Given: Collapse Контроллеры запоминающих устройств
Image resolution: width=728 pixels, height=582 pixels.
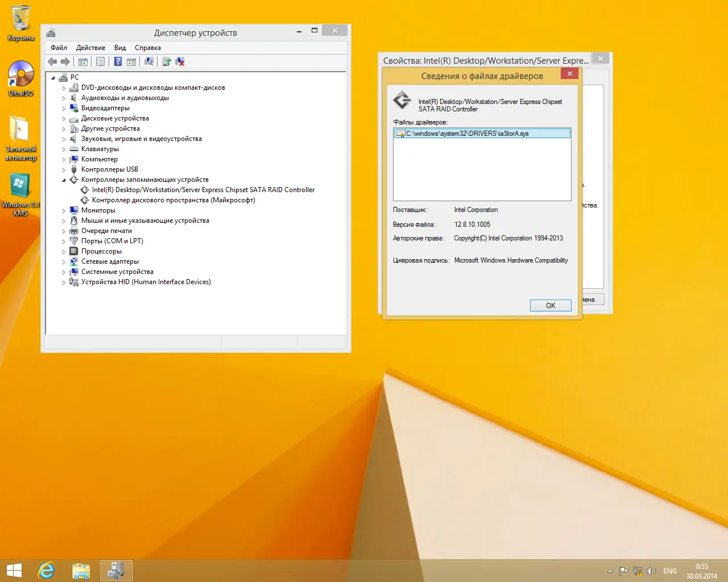Looking at the screenshot, I should click(x=64, y=180).
